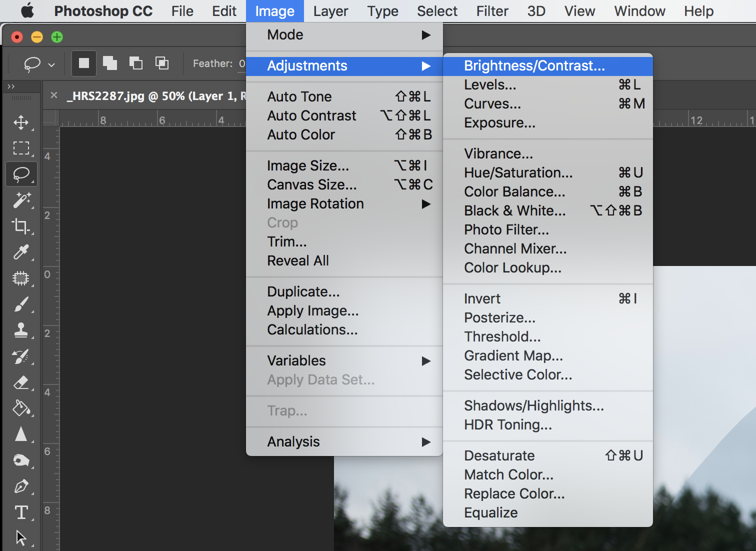Open the Layer menu

point(330,11)
